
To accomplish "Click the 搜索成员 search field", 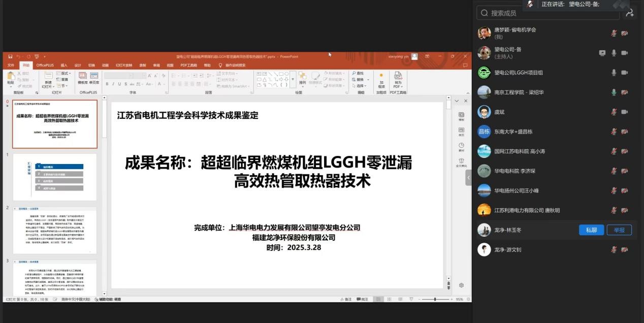I will point(549,13).
